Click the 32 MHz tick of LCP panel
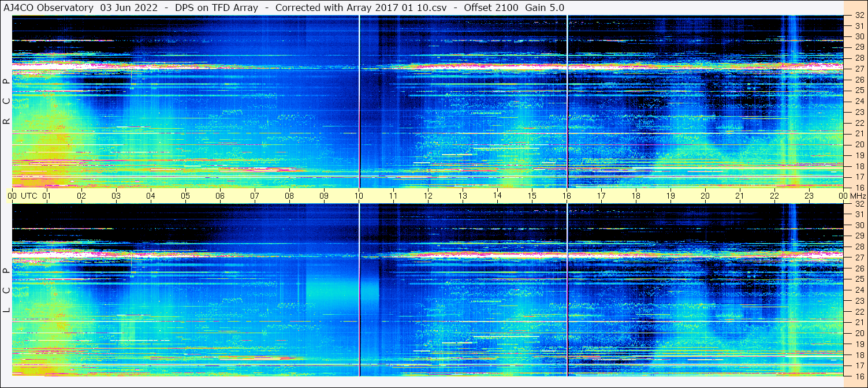 click(x=859, y=204)
